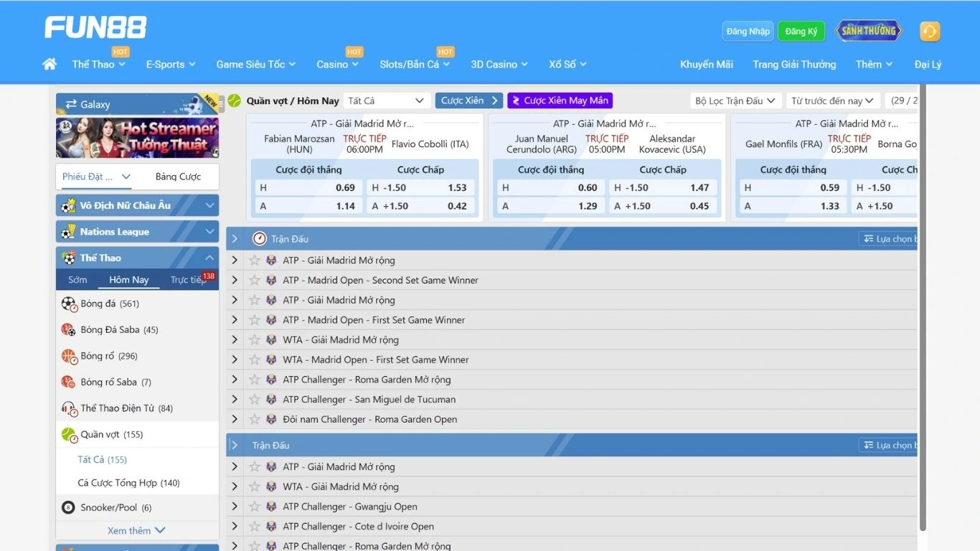Switch to the Trực tiếp tab
Screen dimensions: 980x551
(x=188, y=281)
